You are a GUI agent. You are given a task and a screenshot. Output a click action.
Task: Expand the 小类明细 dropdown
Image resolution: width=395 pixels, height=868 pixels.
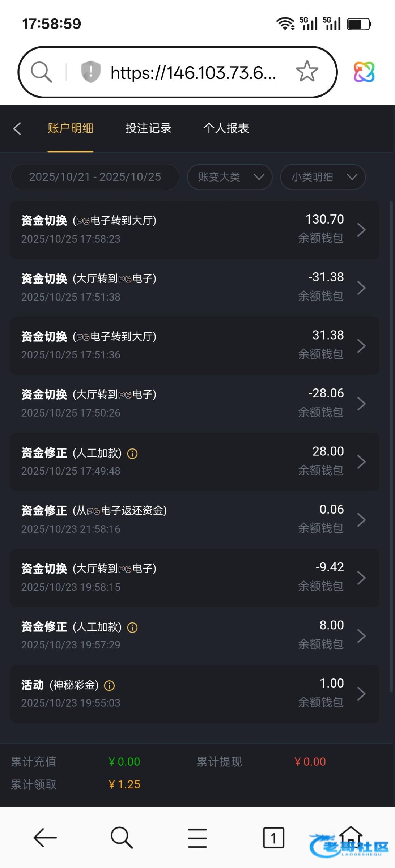[323, 177]
